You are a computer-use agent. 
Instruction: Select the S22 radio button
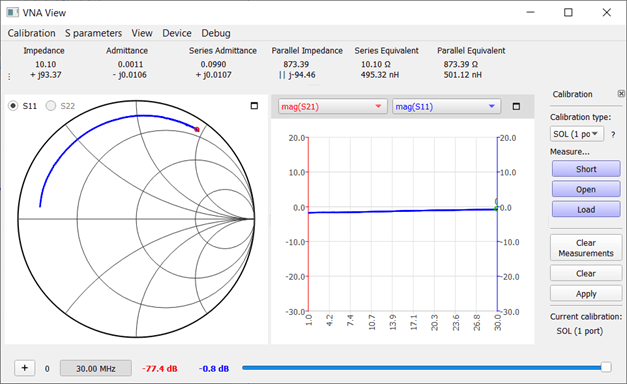(x=51, y=106)
